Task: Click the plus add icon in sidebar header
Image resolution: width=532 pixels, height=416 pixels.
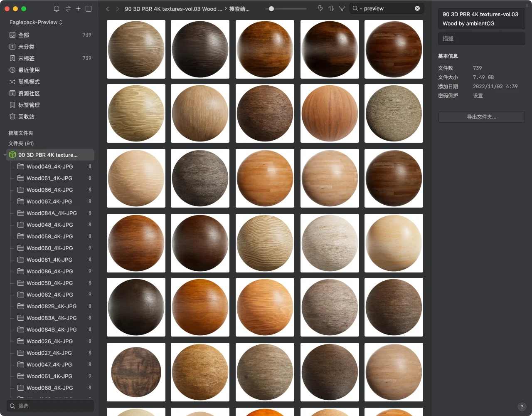Action: click(x=78, y=9)
